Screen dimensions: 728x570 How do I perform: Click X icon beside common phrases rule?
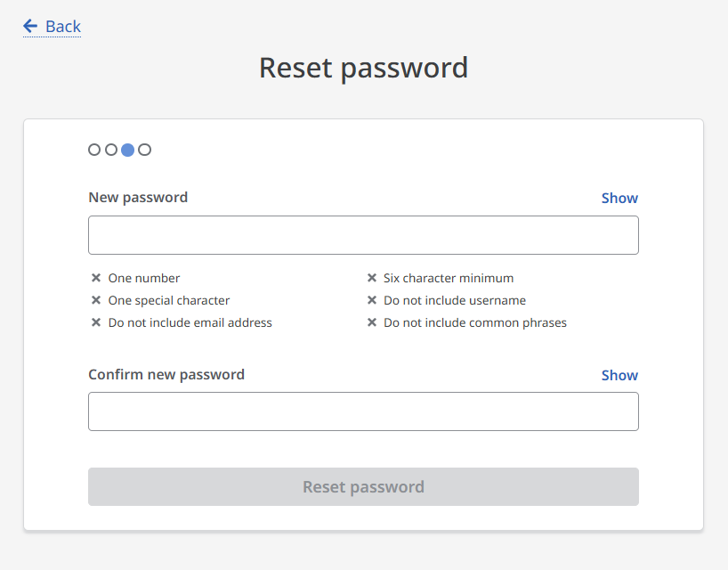tap(372, 322)
